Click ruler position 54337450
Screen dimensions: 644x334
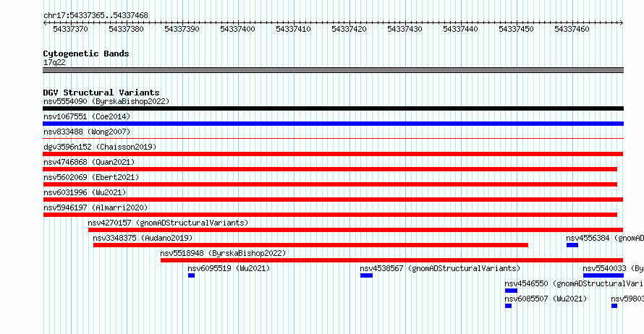click(516, 29)
